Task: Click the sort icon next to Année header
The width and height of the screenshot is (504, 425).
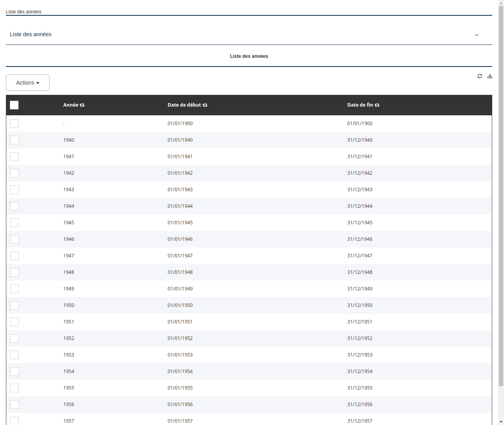Action: point(82,105)
